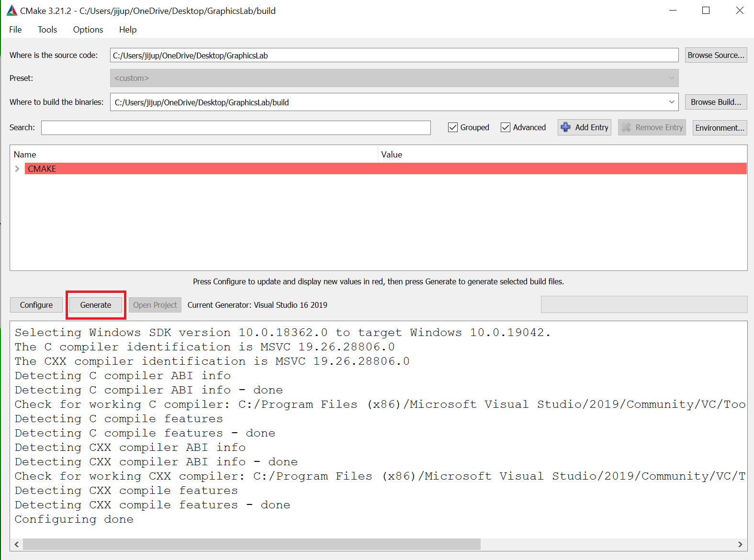The image size is (754, 560).
Task: Open the Options menu
Action: tap(88, 30)
